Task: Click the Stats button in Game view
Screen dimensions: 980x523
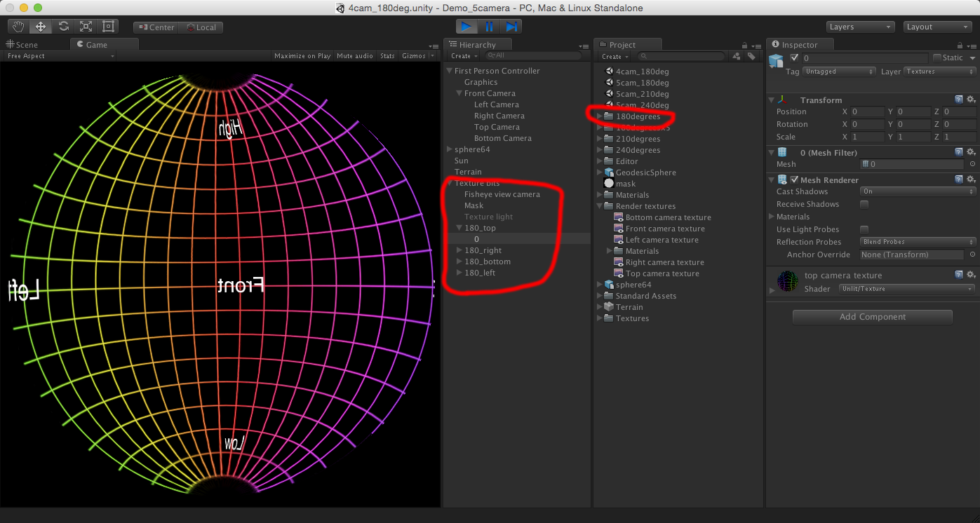Action: tap(387, 56)
